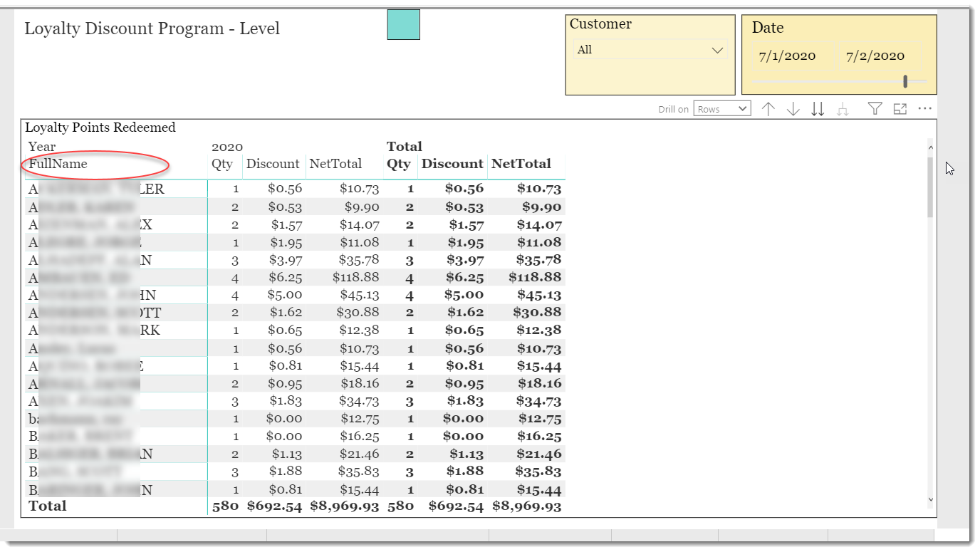Click the matrix vertical scrollbar thumb

tap(930, 187)
